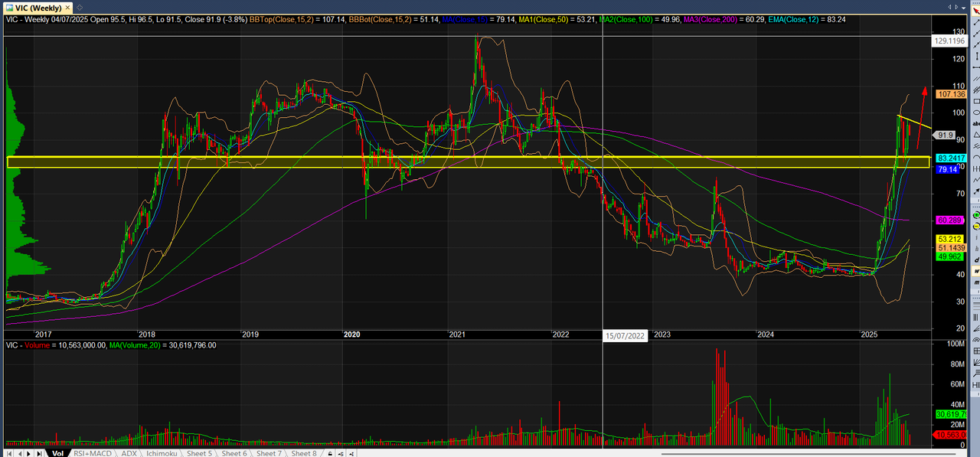Click the -S icon beside lock
Screen dimensions: 980x457
(341, 453)
